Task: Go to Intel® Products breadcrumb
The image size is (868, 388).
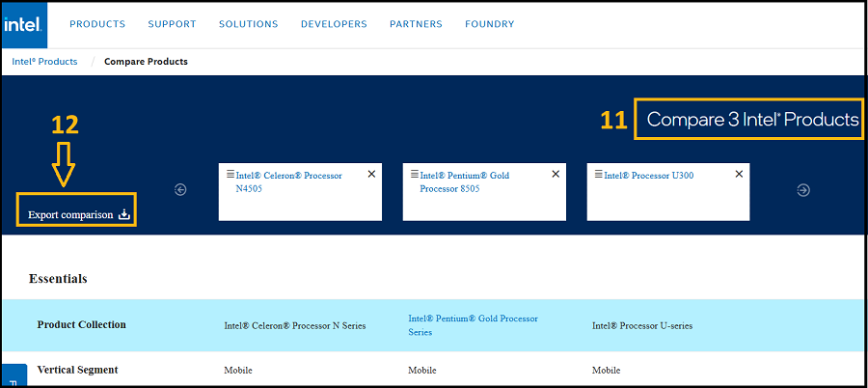Action: click(44, 62)
